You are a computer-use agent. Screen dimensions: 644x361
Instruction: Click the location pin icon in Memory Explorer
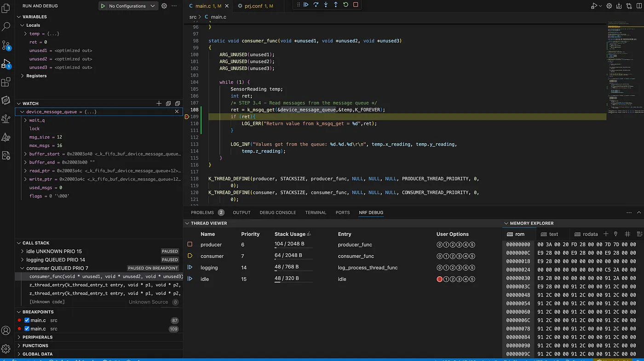615,234
